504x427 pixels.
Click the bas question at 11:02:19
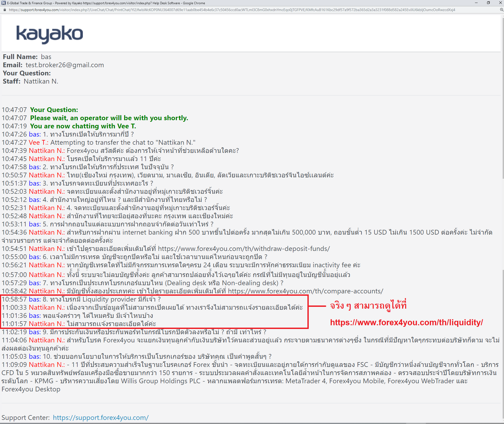coord(134,332)
